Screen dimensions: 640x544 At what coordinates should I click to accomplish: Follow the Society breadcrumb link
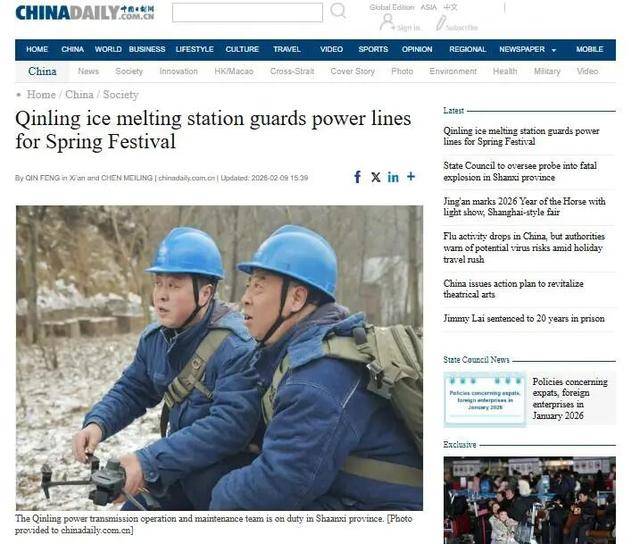[121, 95]
